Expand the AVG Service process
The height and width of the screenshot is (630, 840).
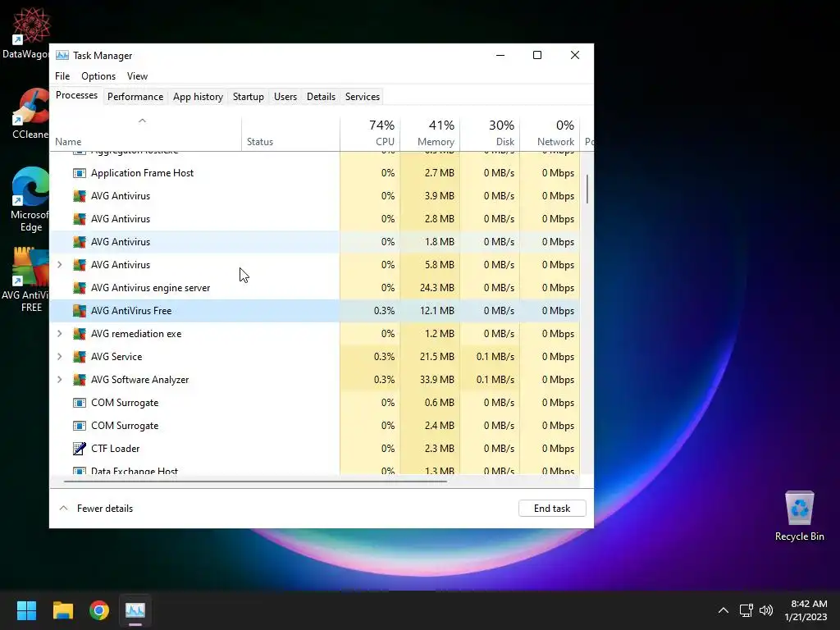click(x=59, y=357)
